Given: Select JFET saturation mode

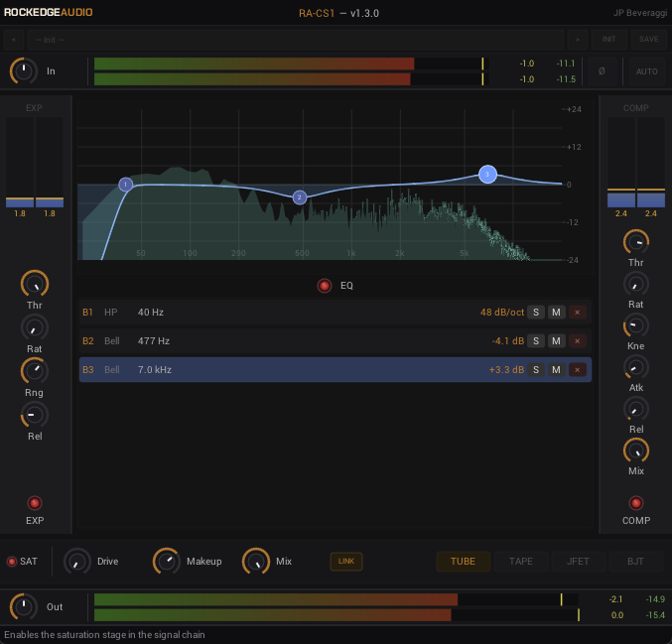Looking at the screenshot, I should pos(578,562).
